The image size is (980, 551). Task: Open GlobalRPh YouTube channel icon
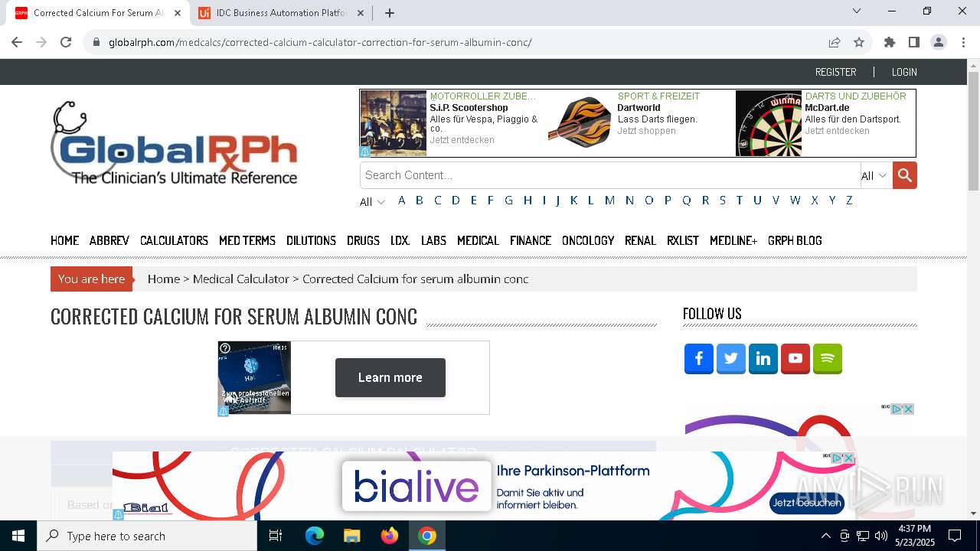(x=795, y=358)
